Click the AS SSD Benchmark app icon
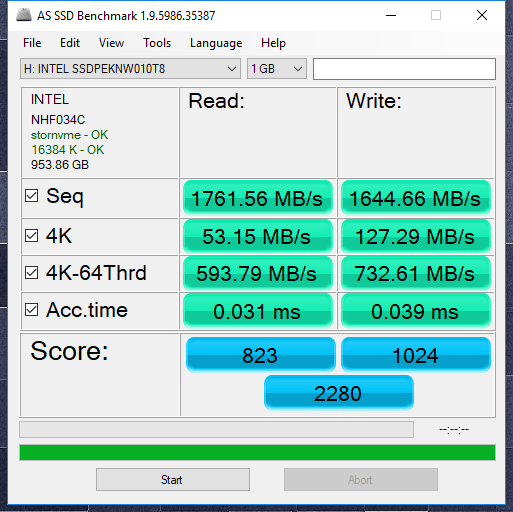Screen dimensions: 513x512 tap(24, 15)
